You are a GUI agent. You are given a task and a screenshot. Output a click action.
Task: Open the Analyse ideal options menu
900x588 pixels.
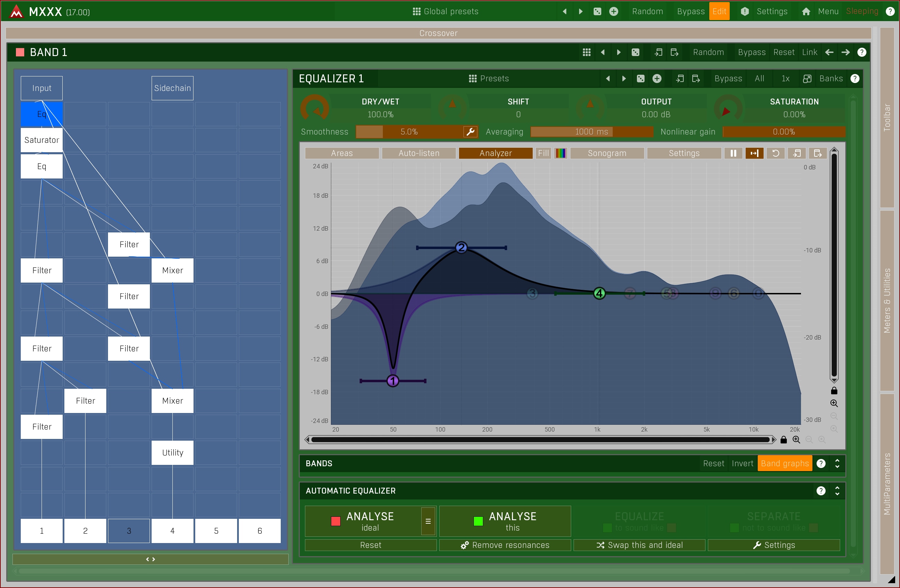pyautogui.click(x=428, y=521)
